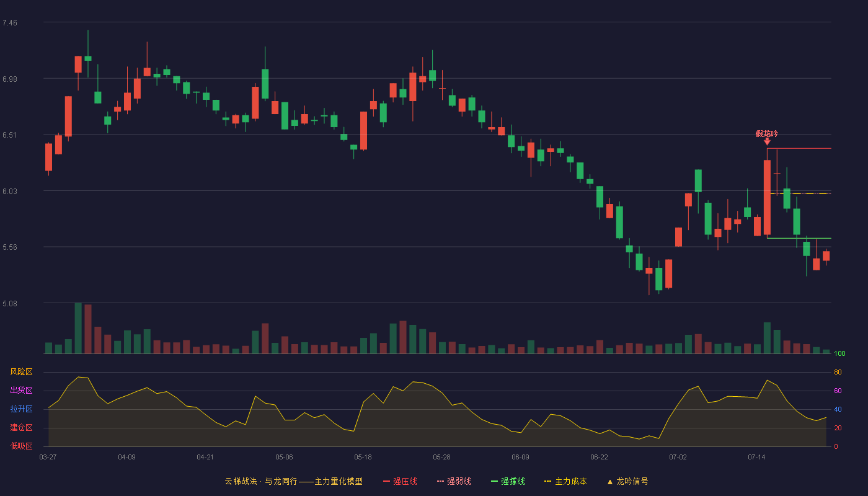Click the 出货区 zone label
Viewport: 868px width, 496px height.
pyautogui.click(x=21, y=391)
